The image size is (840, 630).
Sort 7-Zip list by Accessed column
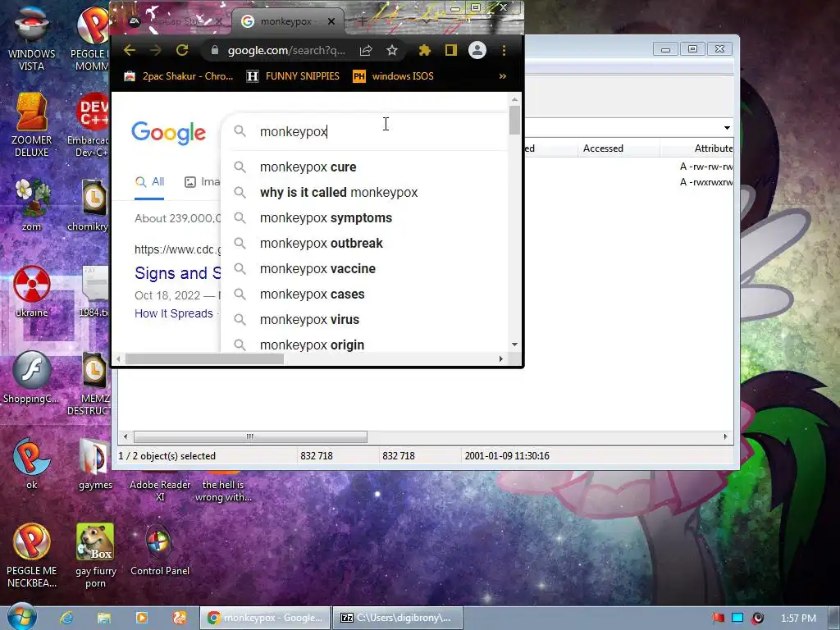click(619, 148)
